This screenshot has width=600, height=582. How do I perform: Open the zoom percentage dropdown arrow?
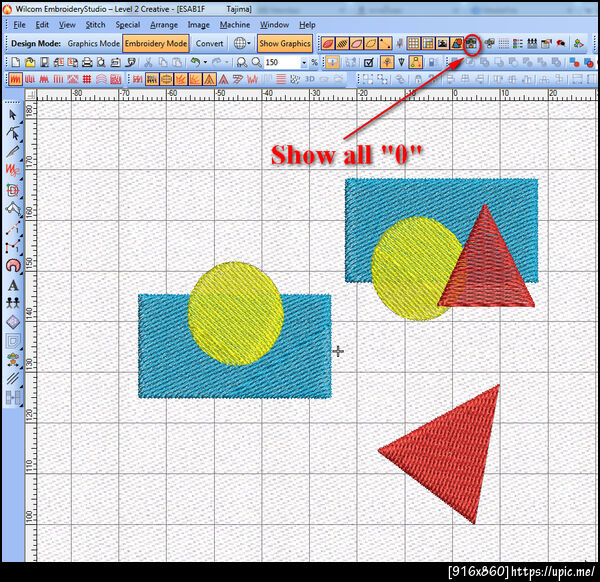[x=304, y=62]
